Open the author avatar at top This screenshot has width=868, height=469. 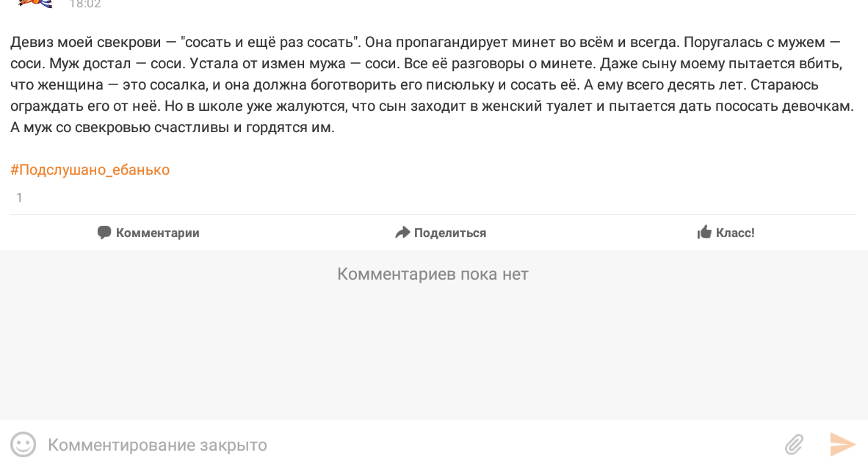pyautogui.click(x=35, y=4)
